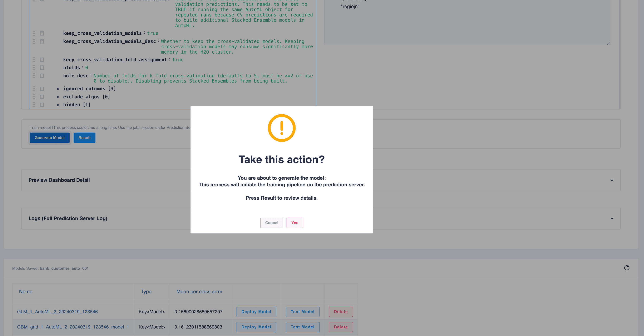
Task: Click the square menu icon next to keep_cross_validation_models
Action: [42, 33]
